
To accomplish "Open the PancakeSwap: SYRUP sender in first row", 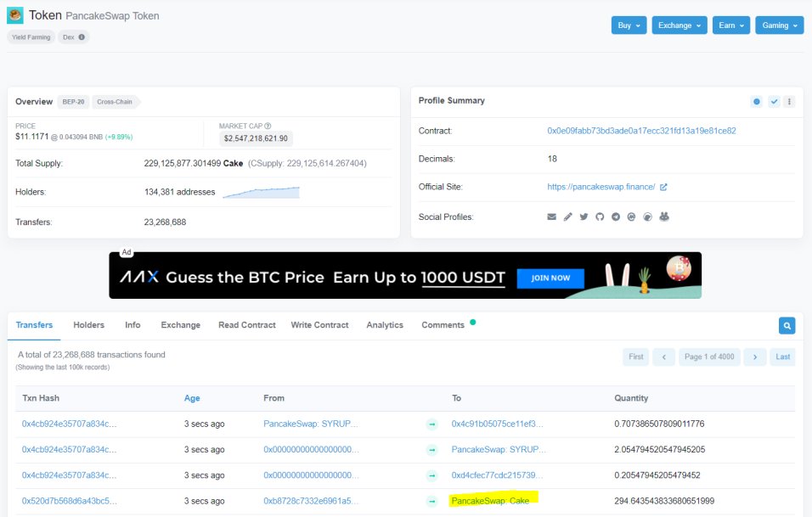I will coord(311,424).
